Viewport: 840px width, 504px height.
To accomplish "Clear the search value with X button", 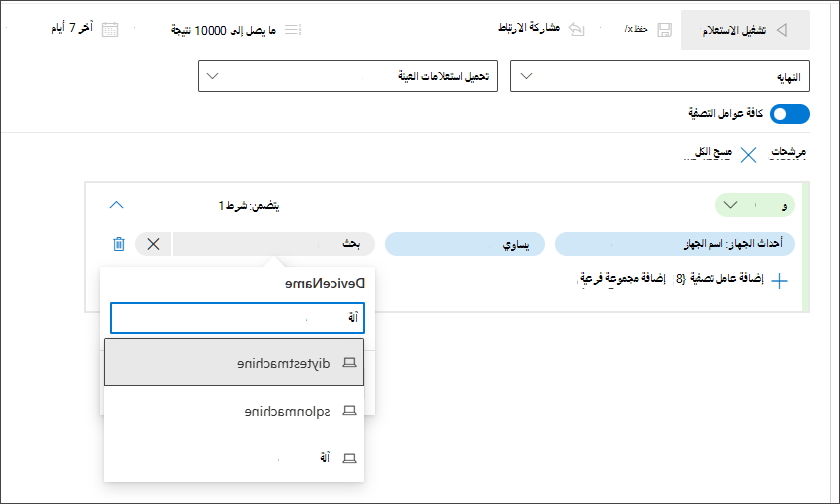I will pyautogui.click(x=153, y=244).
